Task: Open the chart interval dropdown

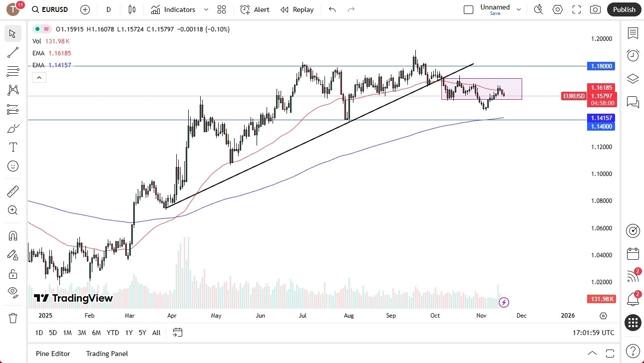Action: tap(108, 9)
